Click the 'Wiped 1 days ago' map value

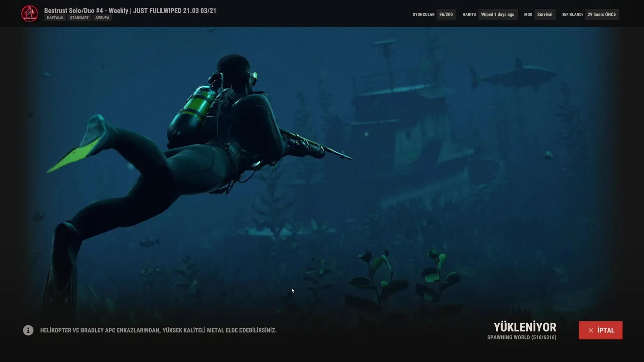(498, 14)
